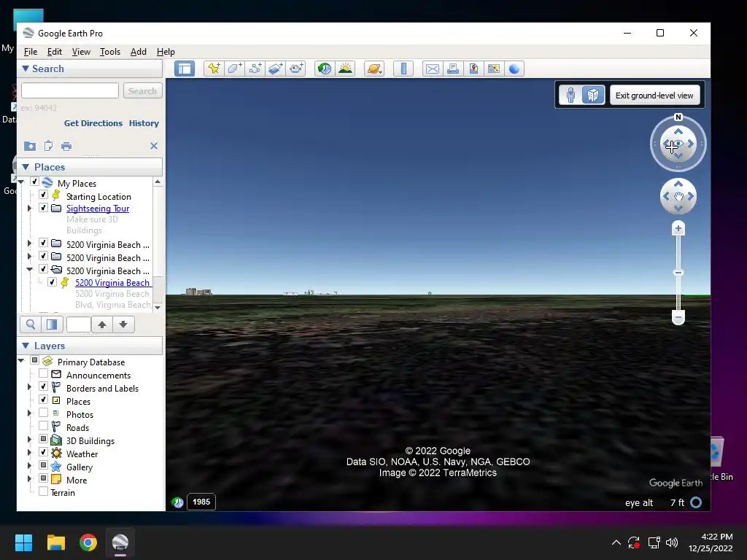Click the email envelope toolbar icon

tap(432, 69)
